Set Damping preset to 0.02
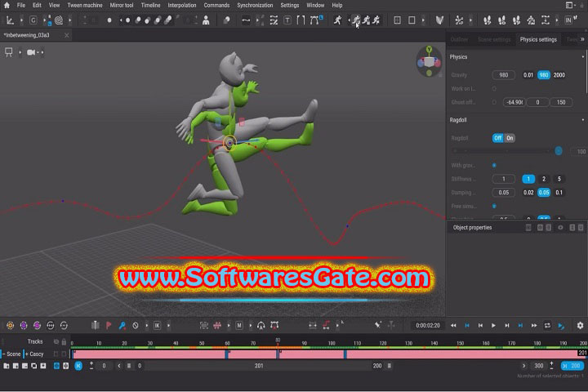 click(528, 193)
